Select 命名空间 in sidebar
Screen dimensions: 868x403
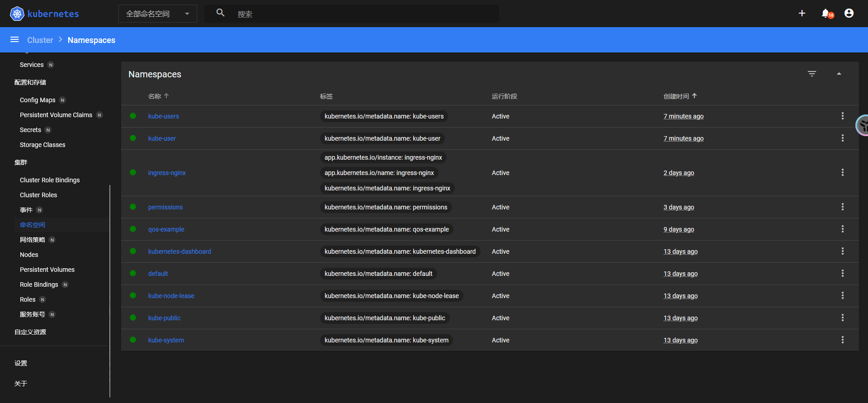click(x=33, y=225)
